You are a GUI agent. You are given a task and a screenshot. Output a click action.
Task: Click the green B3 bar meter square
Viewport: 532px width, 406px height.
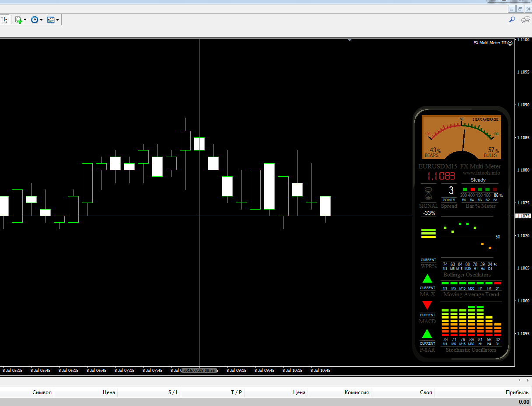click(480, 189)
